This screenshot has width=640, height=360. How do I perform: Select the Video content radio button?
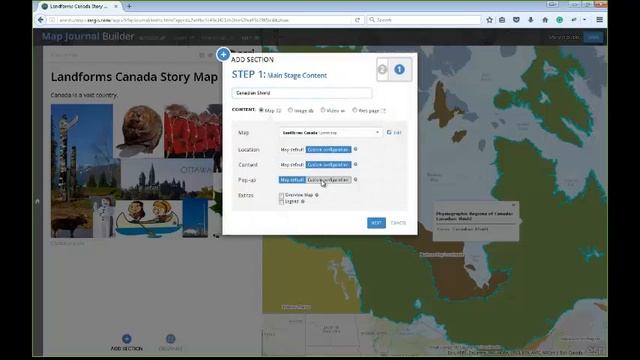click(x=322, y=110)
